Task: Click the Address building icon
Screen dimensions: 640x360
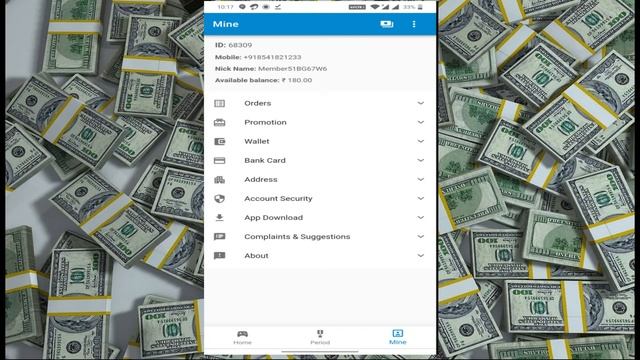Action: (x=220, y=180)
